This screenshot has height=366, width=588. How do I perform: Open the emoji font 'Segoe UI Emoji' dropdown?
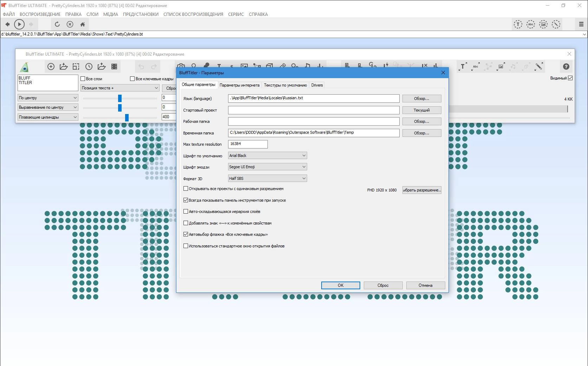tap(267, 167)
